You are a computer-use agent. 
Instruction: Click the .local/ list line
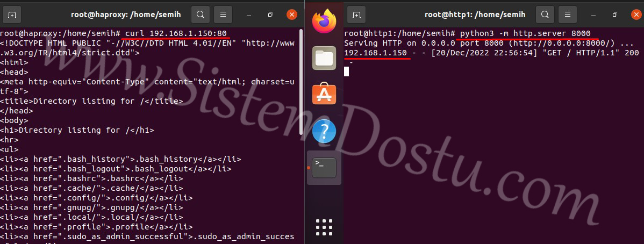click(x=91, y=217)
